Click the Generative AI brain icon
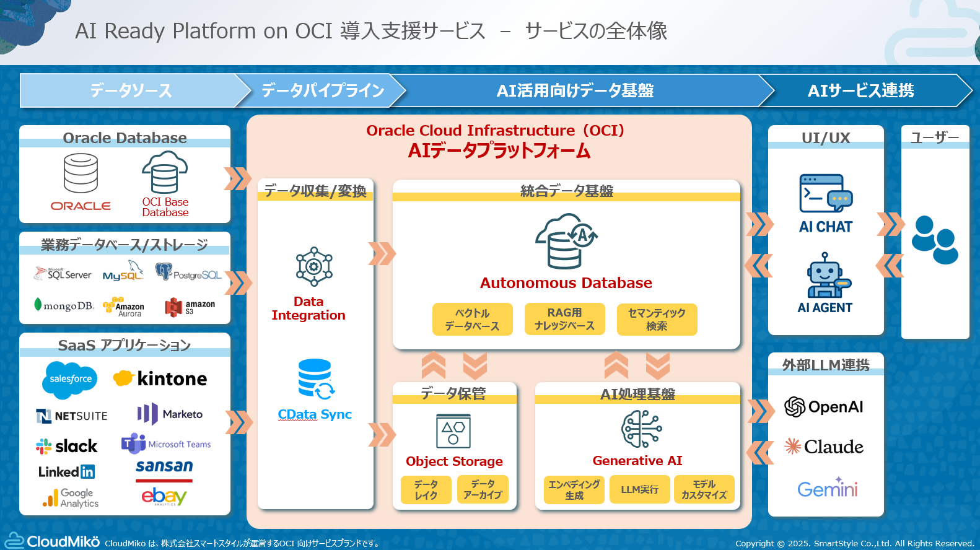Screen dimensions: 980x550 click(641, 429)
